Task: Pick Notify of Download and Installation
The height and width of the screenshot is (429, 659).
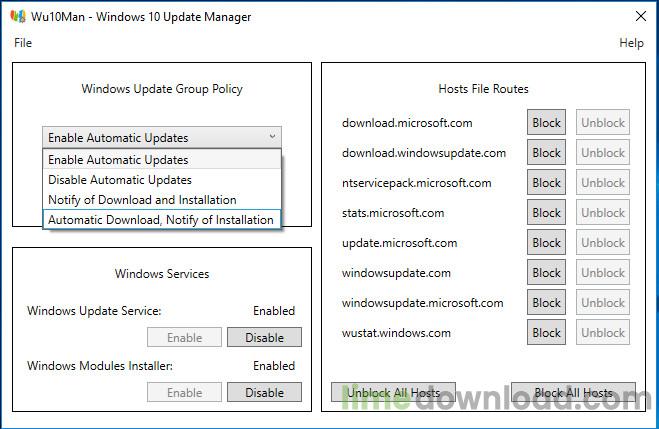Action: [x=162, y=200]
